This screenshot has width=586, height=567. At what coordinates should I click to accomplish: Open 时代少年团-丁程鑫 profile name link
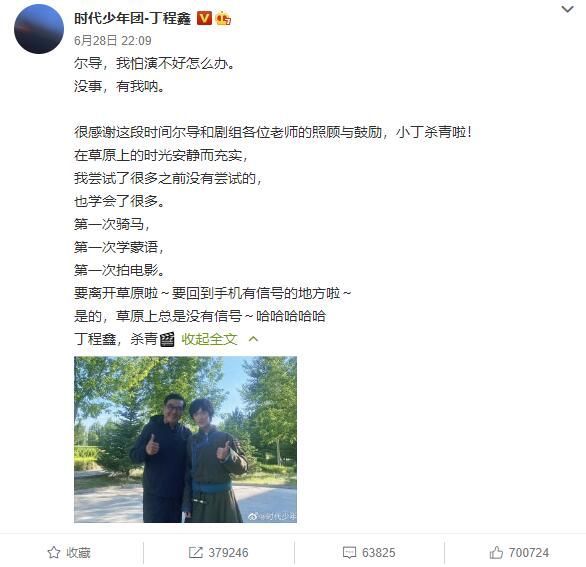coord(132,18)
